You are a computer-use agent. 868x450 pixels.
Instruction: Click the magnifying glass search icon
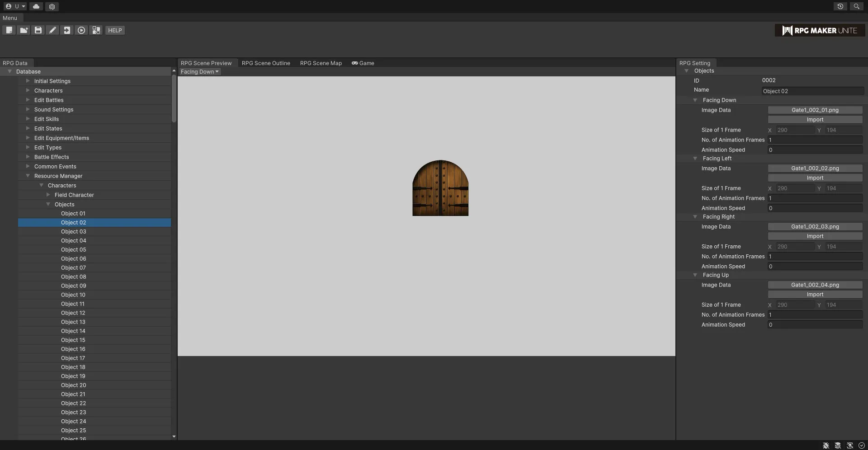[x=856, y=6]
